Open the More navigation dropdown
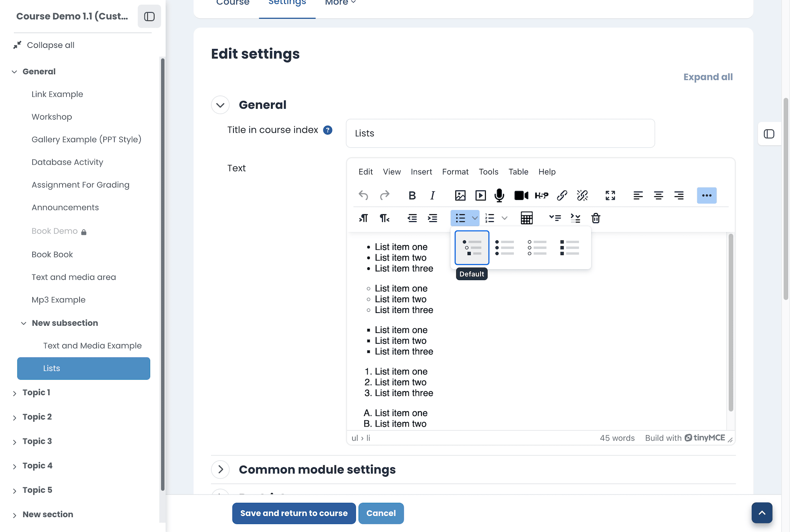The width and height of the screenshot is (790, 532). coord(340,2)
